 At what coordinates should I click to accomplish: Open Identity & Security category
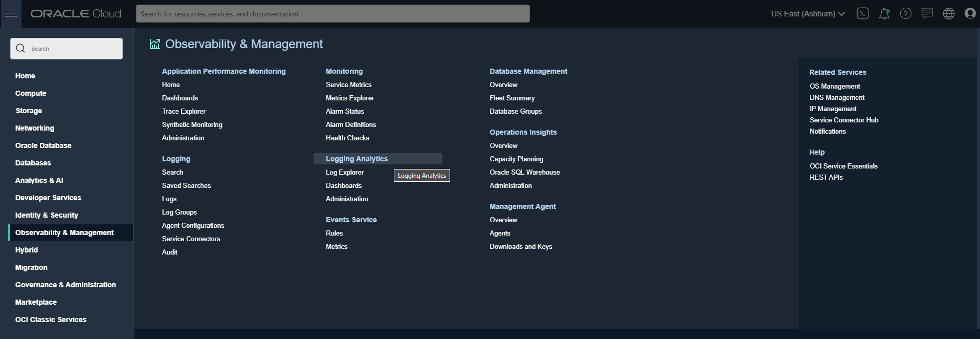[x=47, y=215]
